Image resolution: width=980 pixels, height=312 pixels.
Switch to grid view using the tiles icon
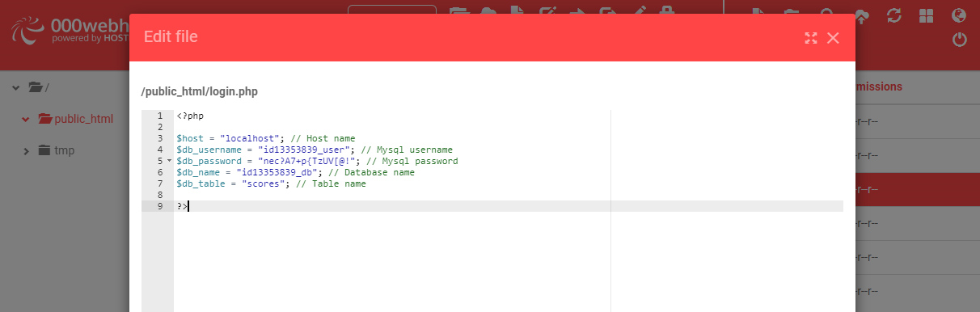tap(927, 15)
